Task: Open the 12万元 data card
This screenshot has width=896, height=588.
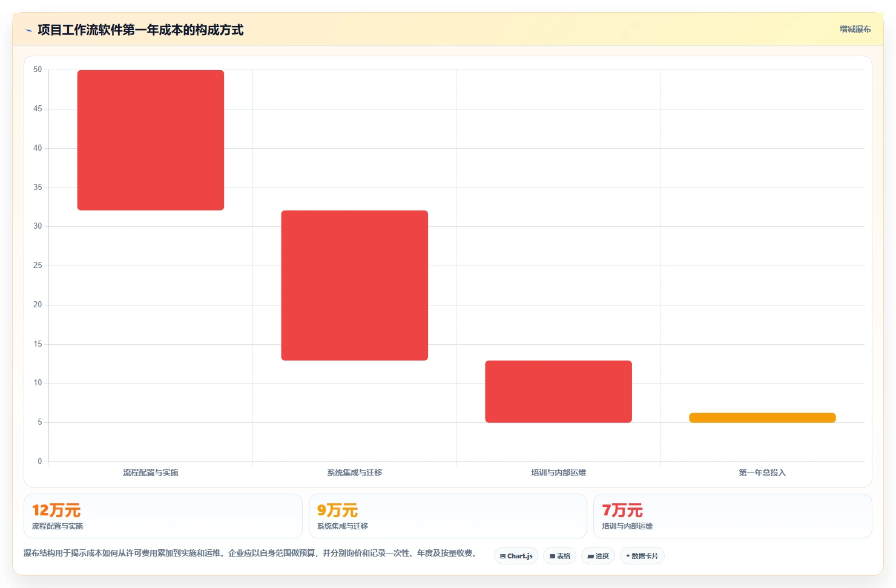Action: point(163,516)
